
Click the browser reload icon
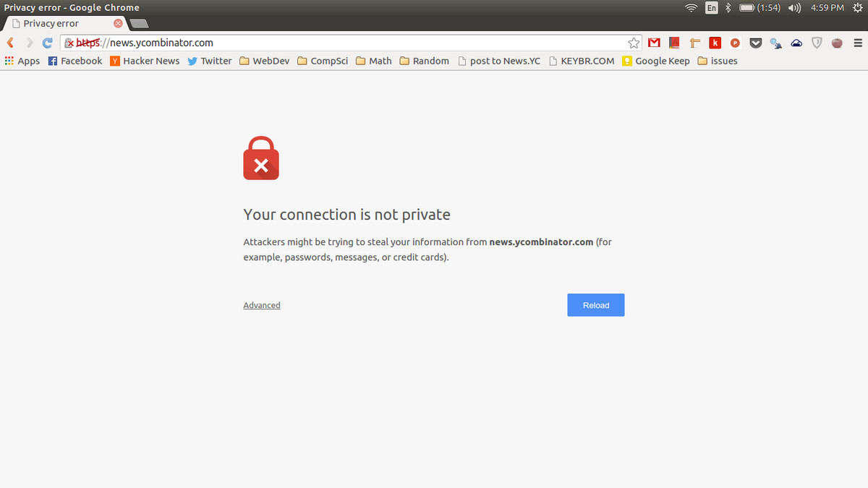(x=48, y=43)
